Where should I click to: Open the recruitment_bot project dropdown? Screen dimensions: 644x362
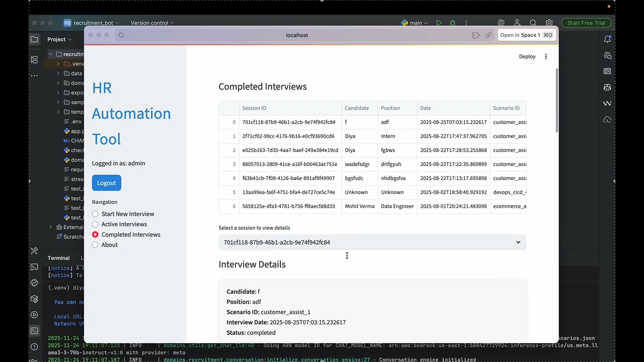(91, 23)
